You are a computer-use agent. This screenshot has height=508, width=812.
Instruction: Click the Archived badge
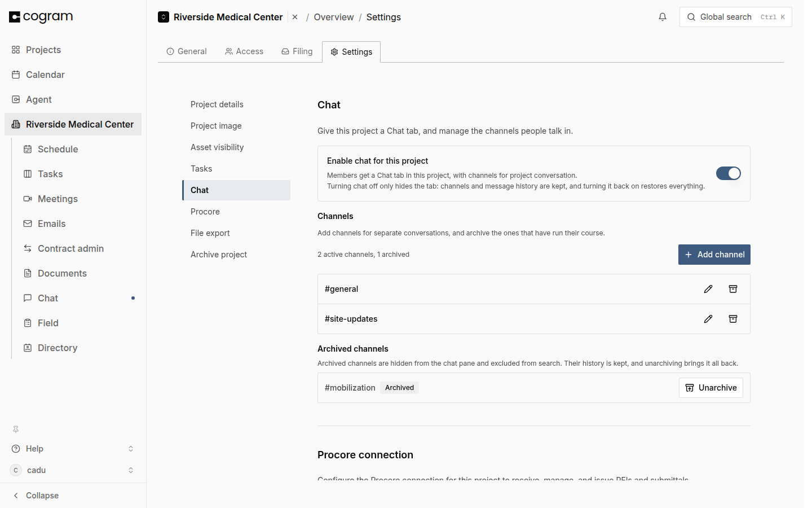pos(399,388)
